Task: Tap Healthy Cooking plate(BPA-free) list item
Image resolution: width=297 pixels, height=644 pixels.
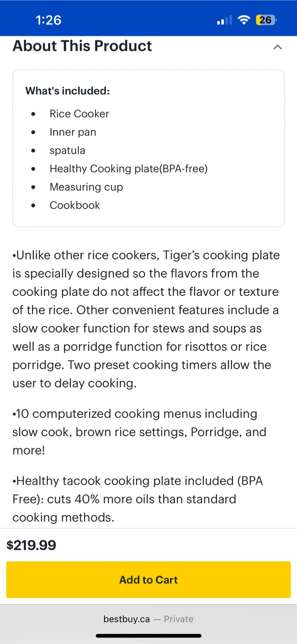Action: tap(129, 169)
